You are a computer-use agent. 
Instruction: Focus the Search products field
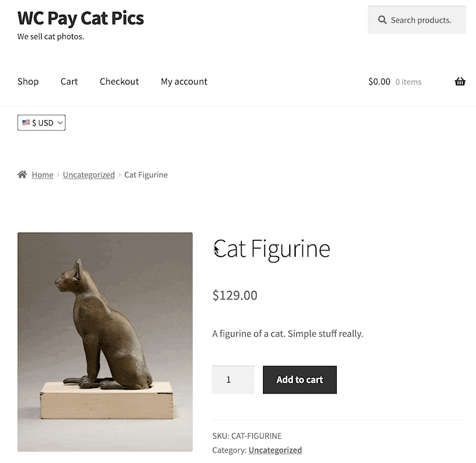[421, 20]
